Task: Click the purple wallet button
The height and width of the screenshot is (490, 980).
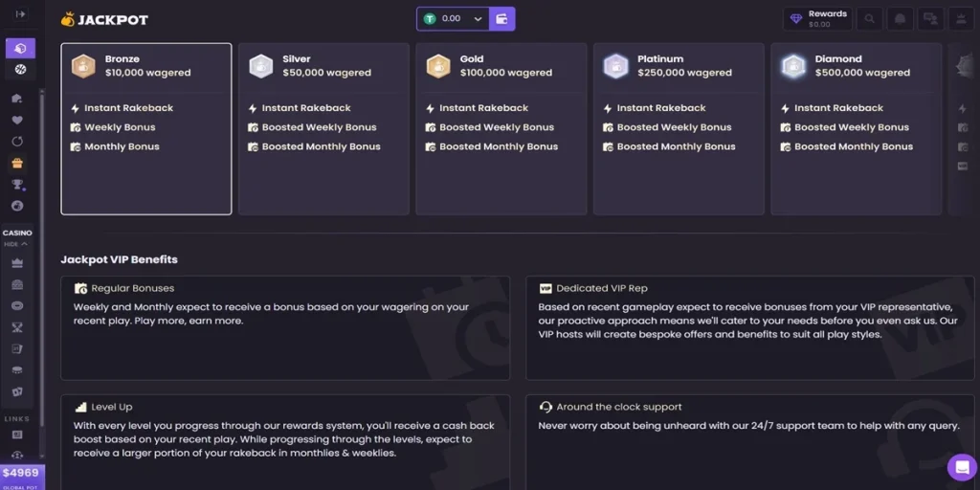Action: (x=501, y=18)
